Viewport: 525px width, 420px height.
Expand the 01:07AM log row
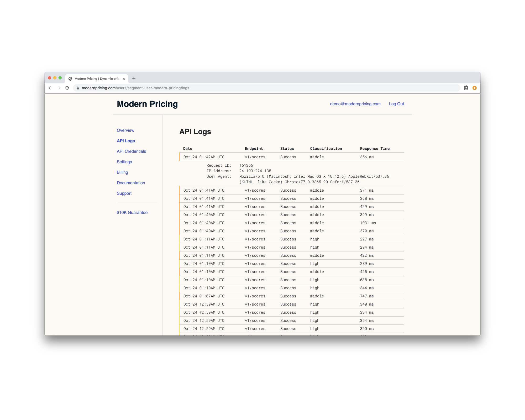(x=291, y=296)
